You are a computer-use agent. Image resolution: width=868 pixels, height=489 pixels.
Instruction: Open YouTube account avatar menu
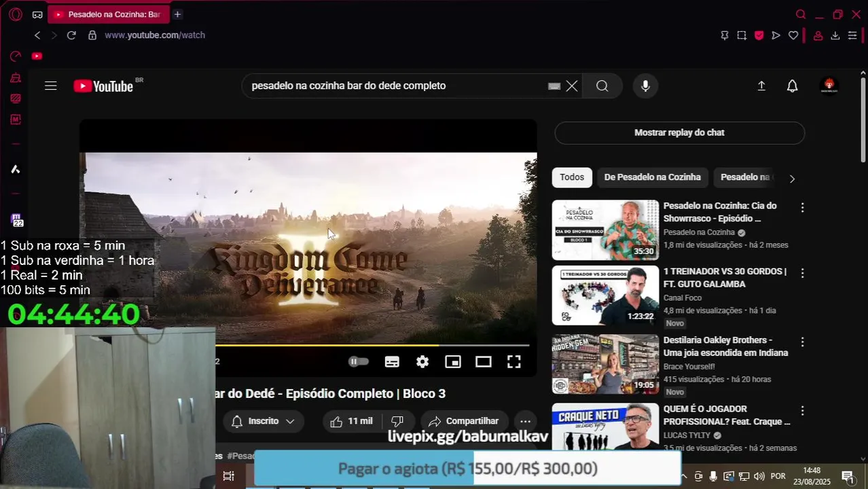[x=829, y=86]
